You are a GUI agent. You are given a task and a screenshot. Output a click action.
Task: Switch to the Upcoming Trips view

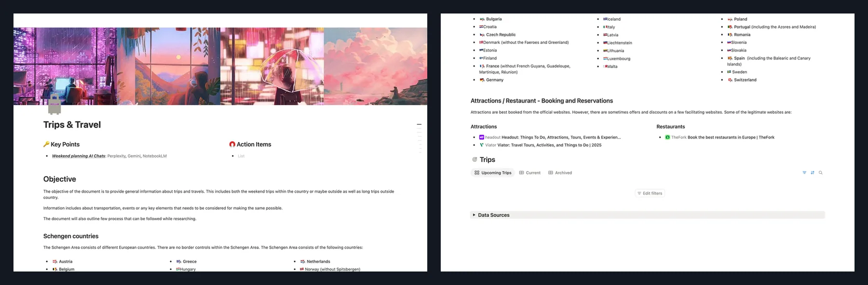click(493, 172)
